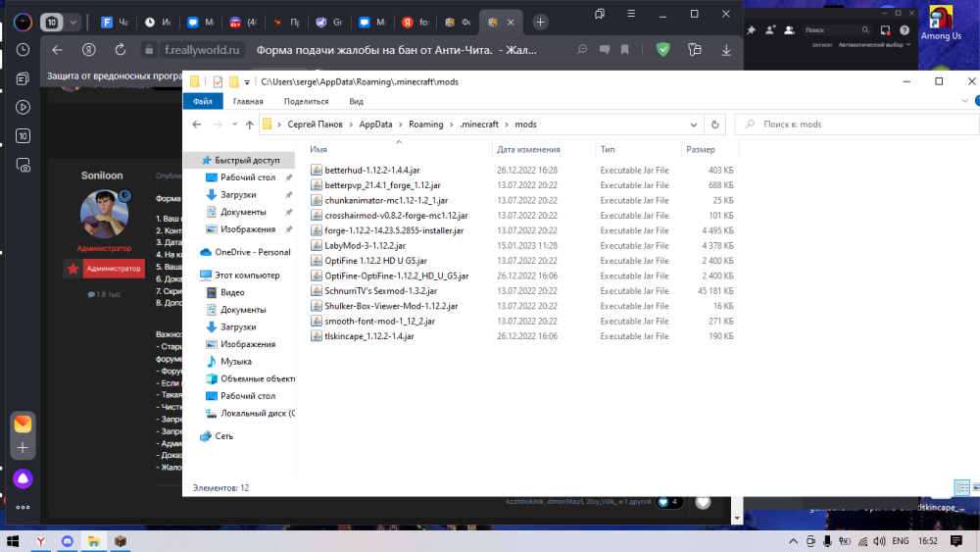Image resolution: width=980 pixels, height=552 pixels.
Task: Select betterpvp_21.4.1_forge_1.12.jar file
Action: pyautogui.click(x=382, y=185)
